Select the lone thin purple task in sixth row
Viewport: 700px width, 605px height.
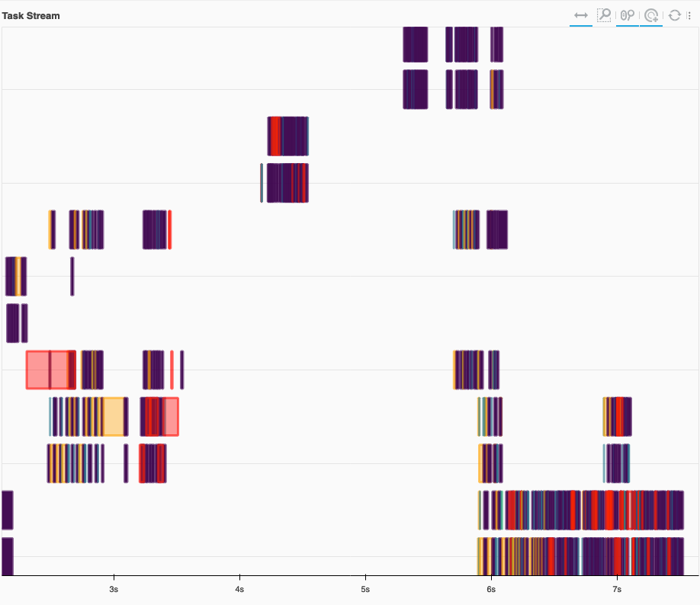click(72, 276)
